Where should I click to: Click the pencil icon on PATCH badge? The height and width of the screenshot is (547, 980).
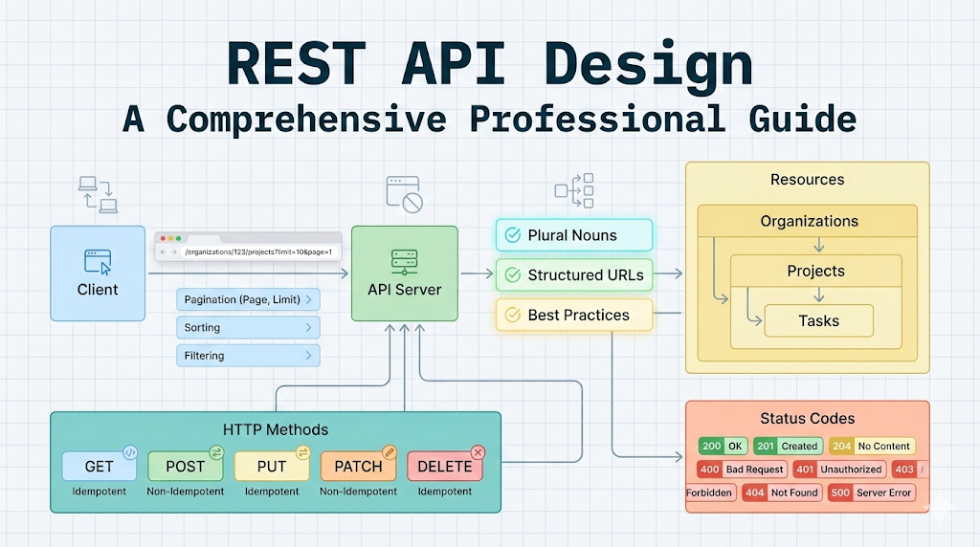(389, 452)
